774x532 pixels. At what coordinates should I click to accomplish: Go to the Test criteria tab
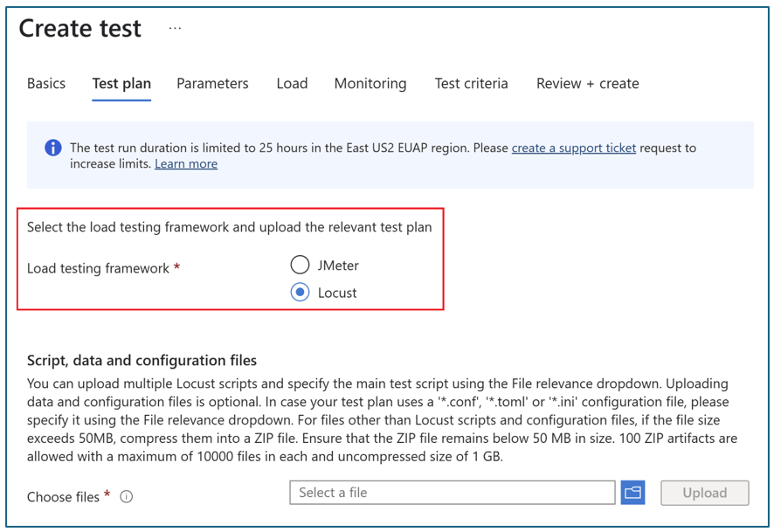[472, 83]
